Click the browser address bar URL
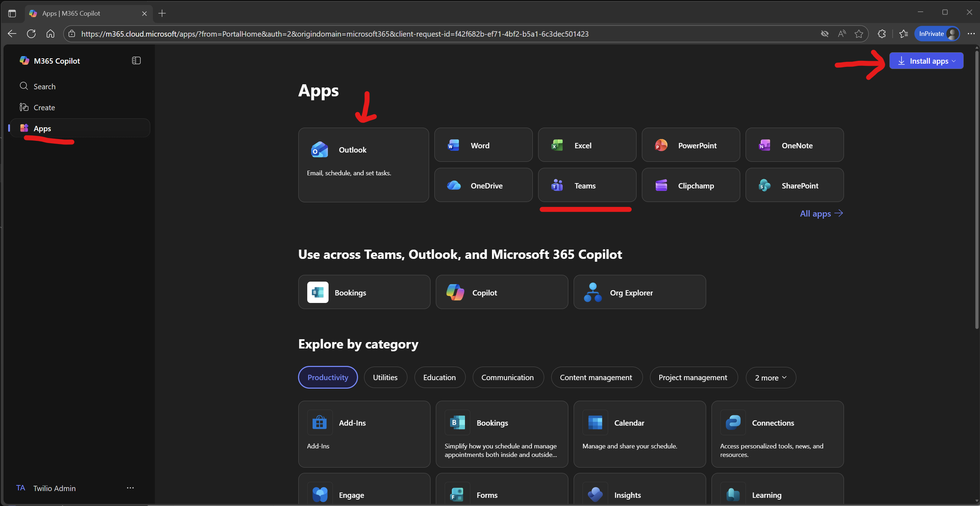 click(x=335, y=34)
